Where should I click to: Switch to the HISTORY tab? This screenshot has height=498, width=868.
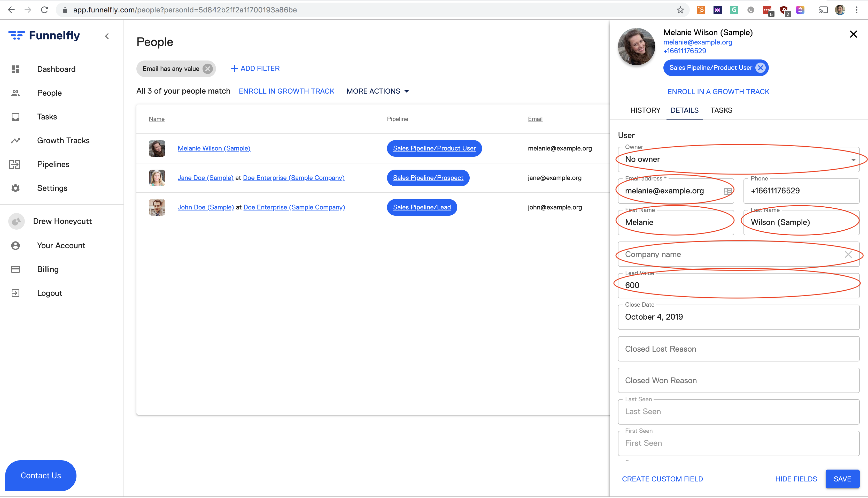[x=645, y=110]
